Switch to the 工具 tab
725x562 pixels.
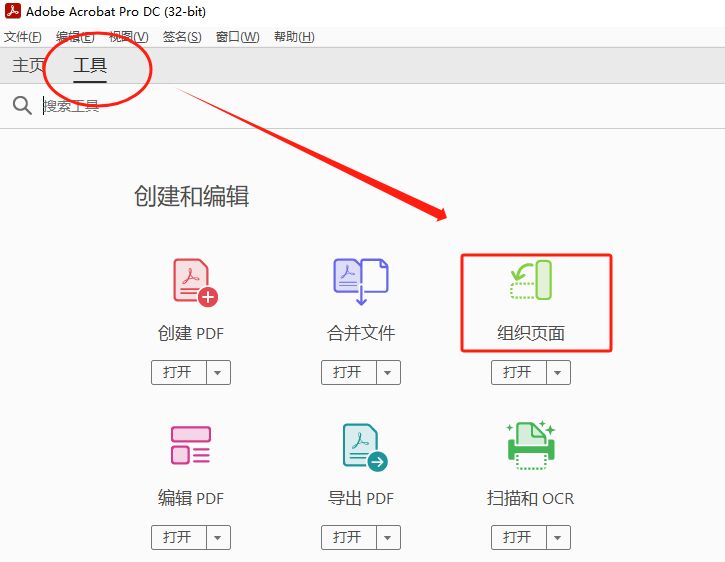click(90, 65)
